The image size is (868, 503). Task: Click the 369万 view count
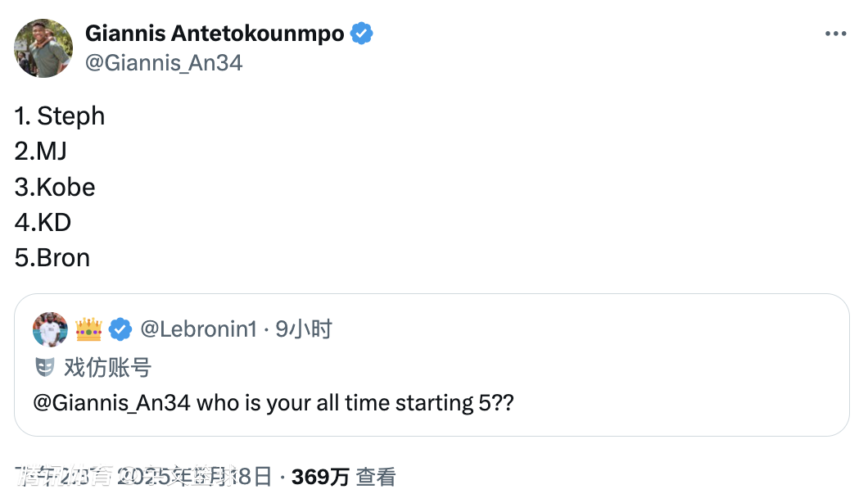[x=320, y=477]
